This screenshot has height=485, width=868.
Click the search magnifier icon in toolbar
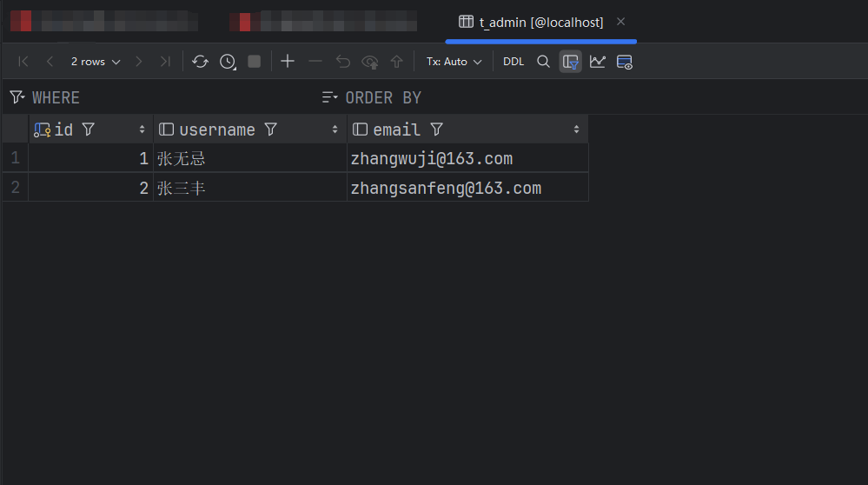pyautogui.click(x=543, y=62)
